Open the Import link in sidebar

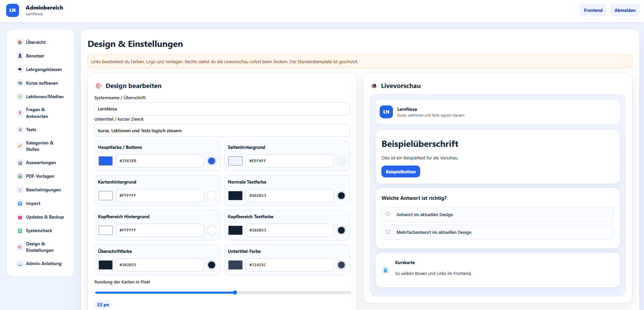(x=33, y=203)
